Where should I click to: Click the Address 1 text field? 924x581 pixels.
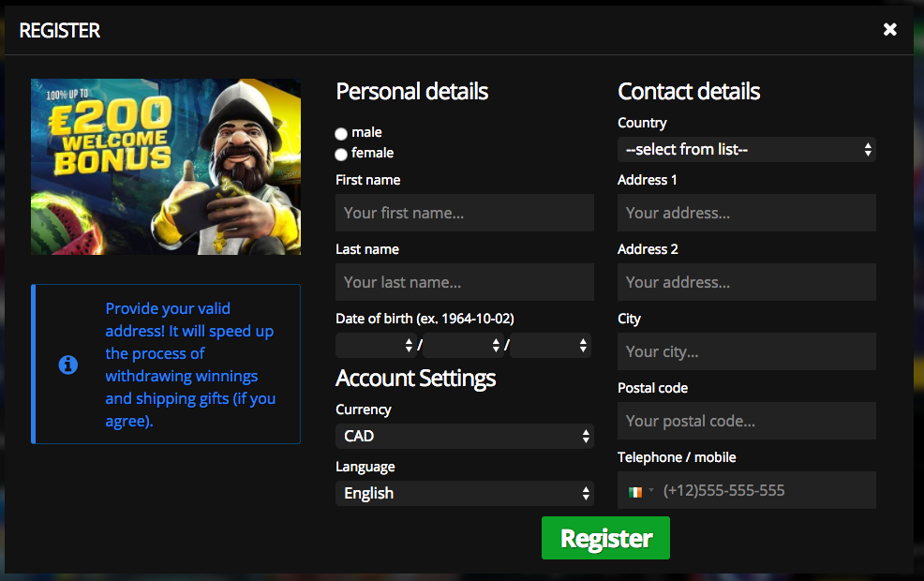coord(746,214)
